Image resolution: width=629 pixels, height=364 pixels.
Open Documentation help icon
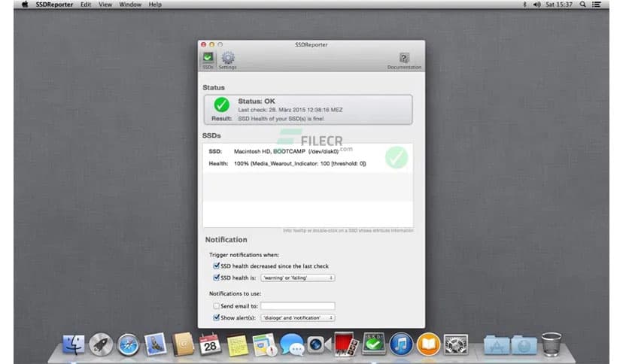(x=404, y=60)
